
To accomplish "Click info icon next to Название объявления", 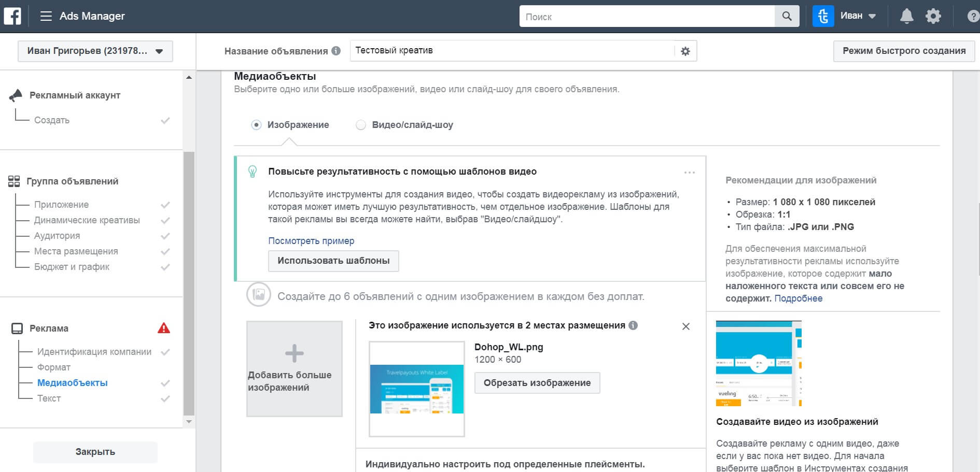I will (336, 51).
